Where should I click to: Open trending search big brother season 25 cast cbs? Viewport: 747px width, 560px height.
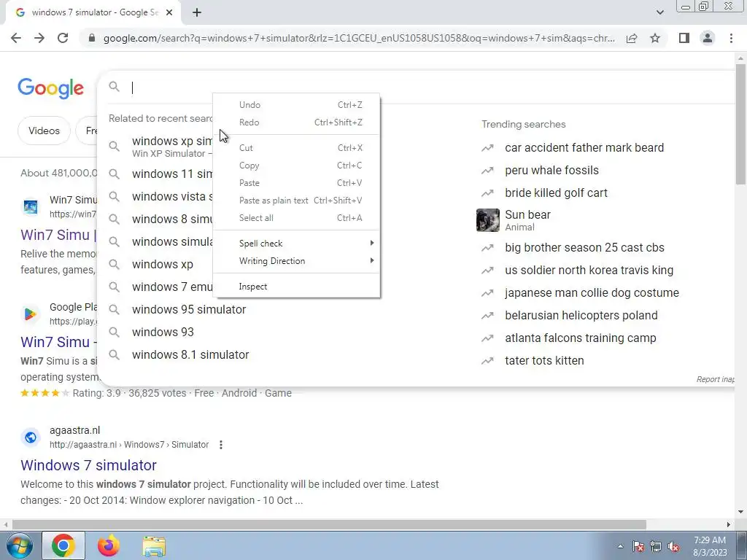584,248
